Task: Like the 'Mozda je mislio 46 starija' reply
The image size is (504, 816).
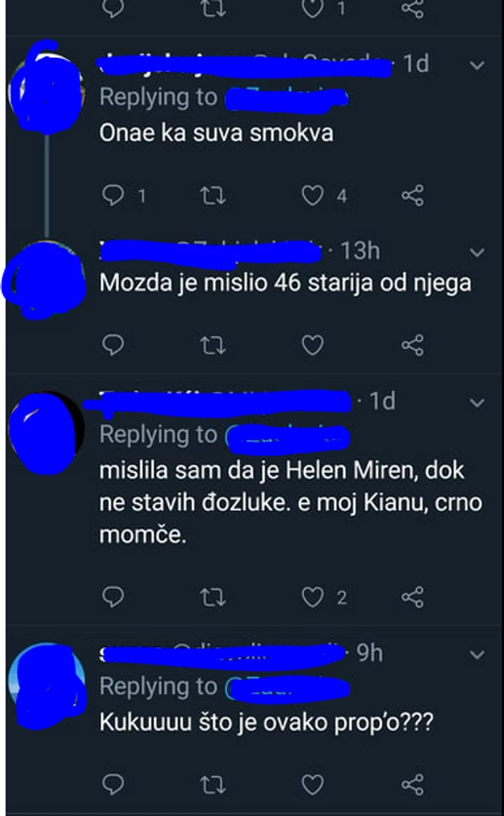Action: [312, 345]
